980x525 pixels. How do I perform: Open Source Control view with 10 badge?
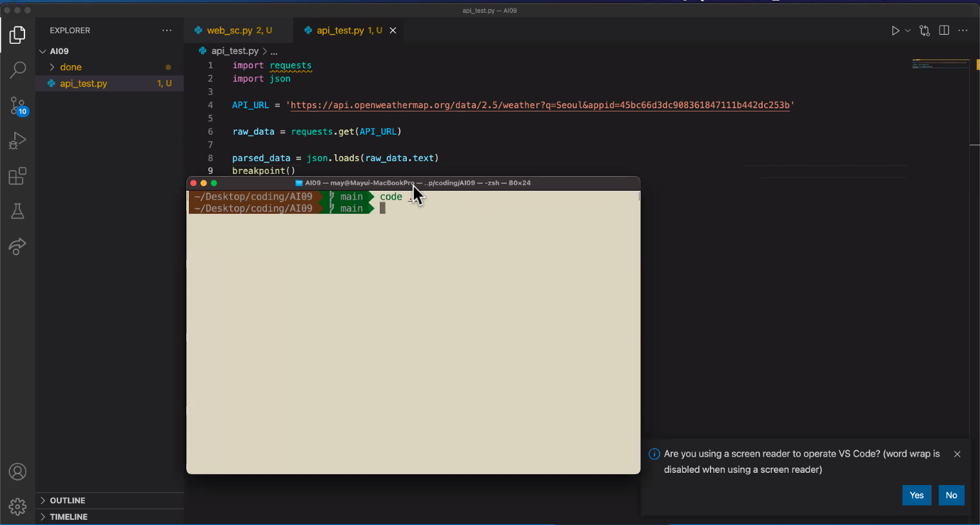tap(18, 106)
